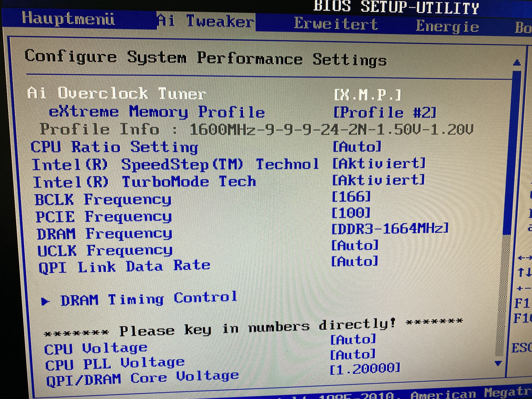532x399 pixels.
Task: Open the Ai Overclock Tuner X.M.P. option
Action: click(368, 95)
